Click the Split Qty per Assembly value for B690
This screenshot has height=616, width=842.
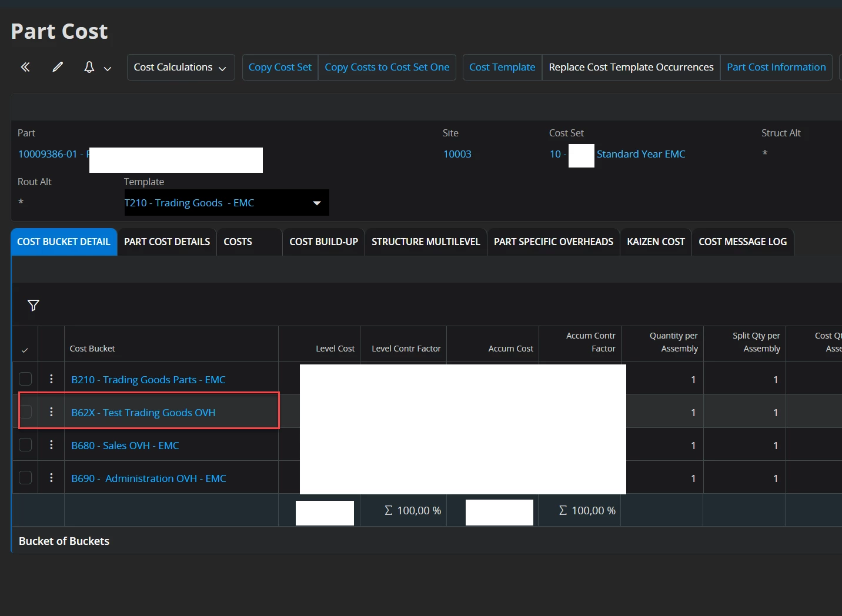[776, 478]
